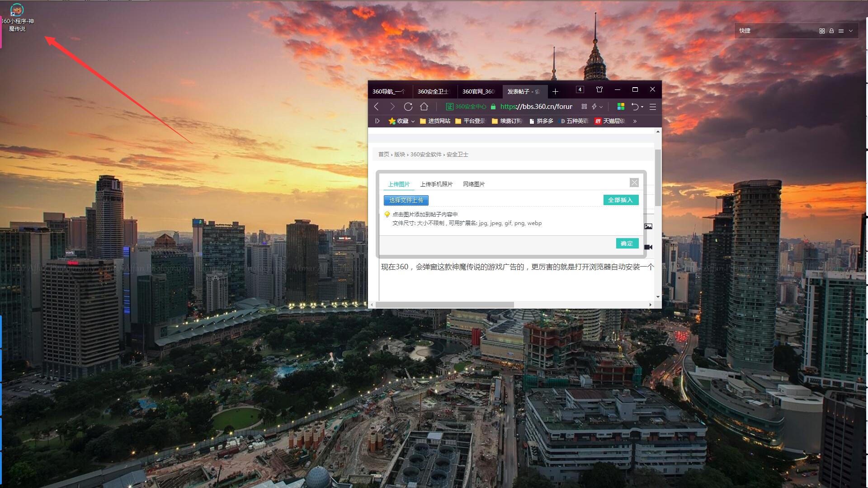Screen dimensions: 868x488
Task: Open the QR code icon in address bar
Action: [x=584, y=107]
